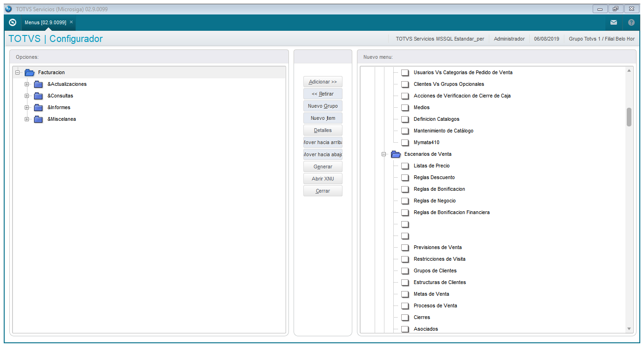The image size is (644, 347).
Task: Click the Administrador user label
Action: 509,39
